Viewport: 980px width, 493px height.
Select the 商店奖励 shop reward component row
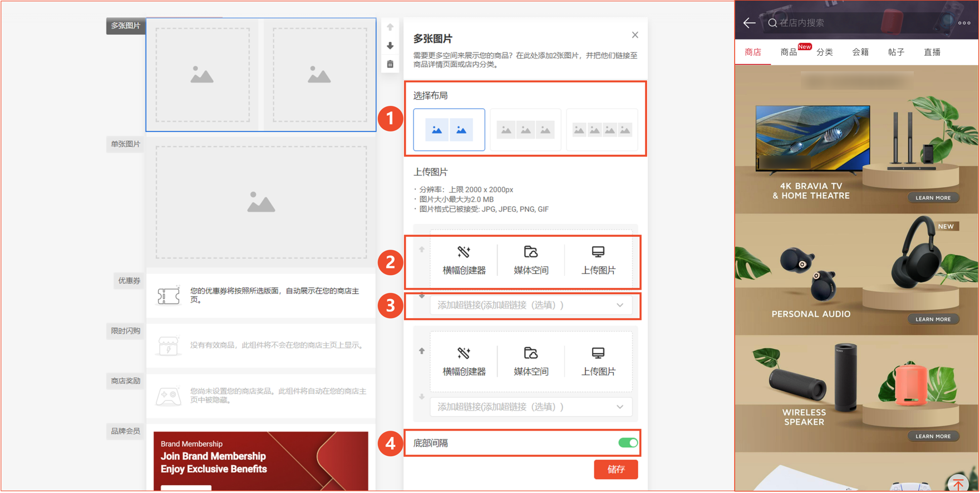click(261, 396)
